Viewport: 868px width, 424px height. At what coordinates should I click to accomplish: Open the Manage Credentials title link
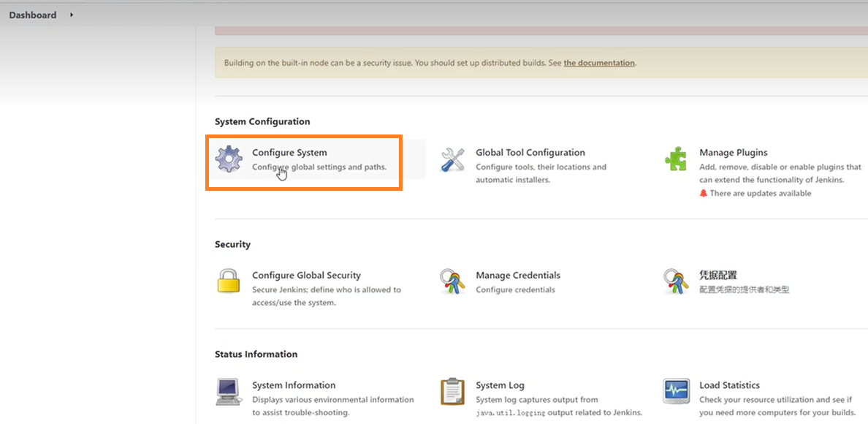[x=518, y=275]
